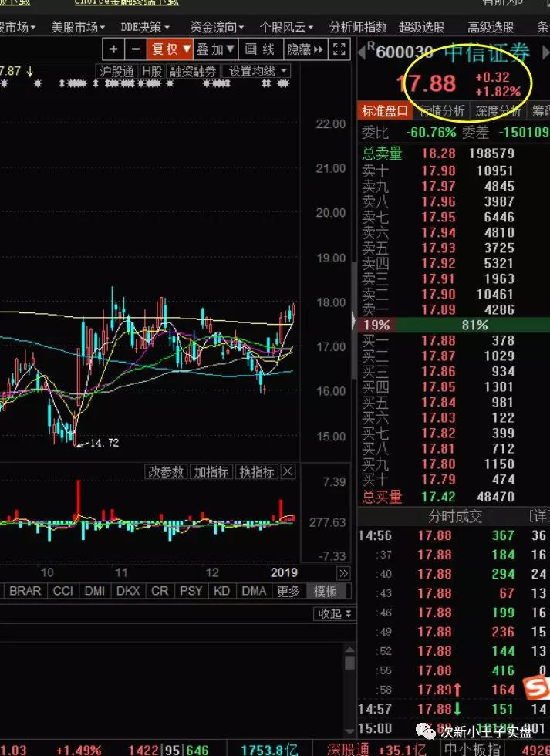
Task: Open 更多 for more indicators
Action: [288, 591]
